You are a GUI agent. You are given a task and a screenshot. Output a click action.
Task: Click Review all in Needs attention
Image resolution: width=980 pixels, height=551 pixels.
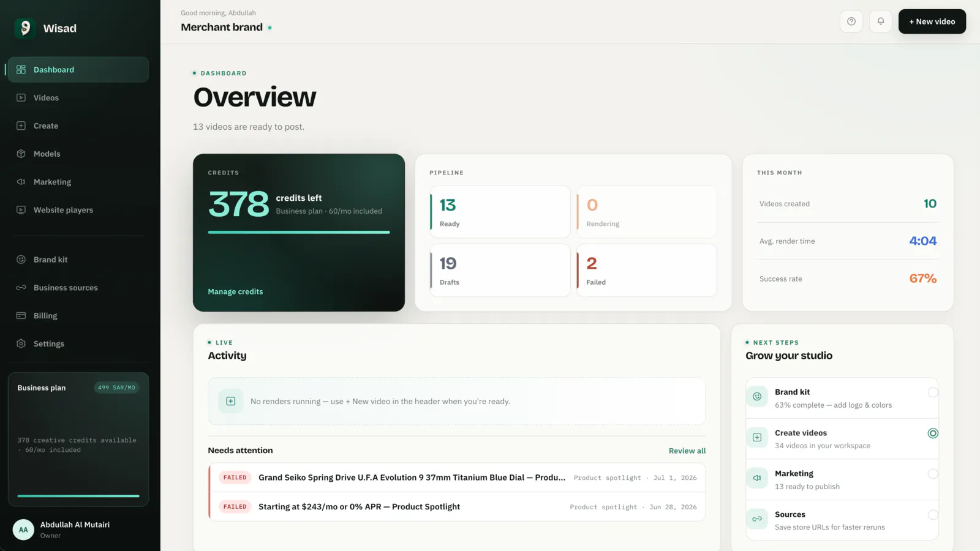(x=687, y=451)
